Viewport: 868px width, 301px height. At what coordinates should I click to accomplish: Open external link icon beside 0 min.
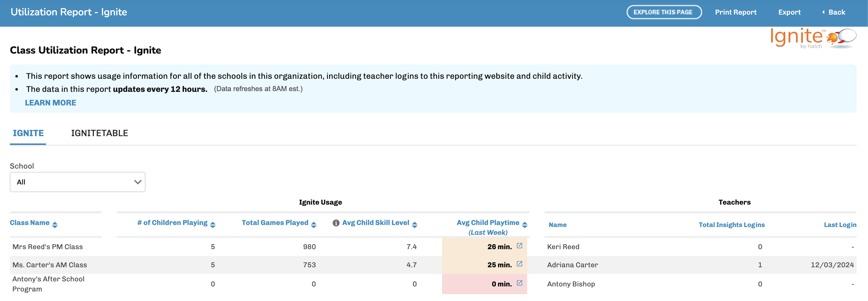pos(519,283)
